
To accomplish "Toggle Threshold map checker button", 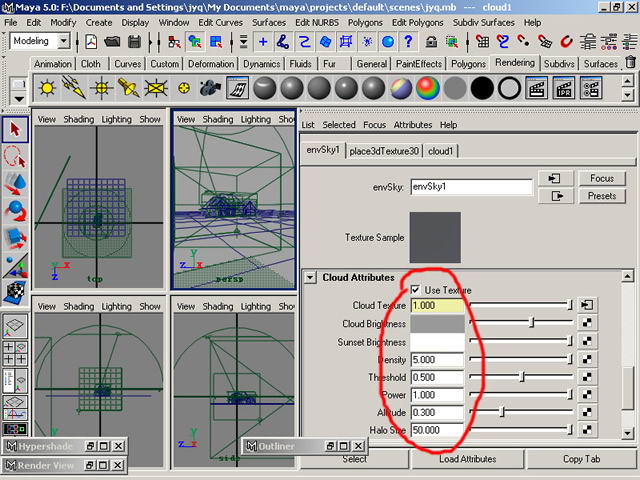I will pyautogui.click(x=587, y=377).
